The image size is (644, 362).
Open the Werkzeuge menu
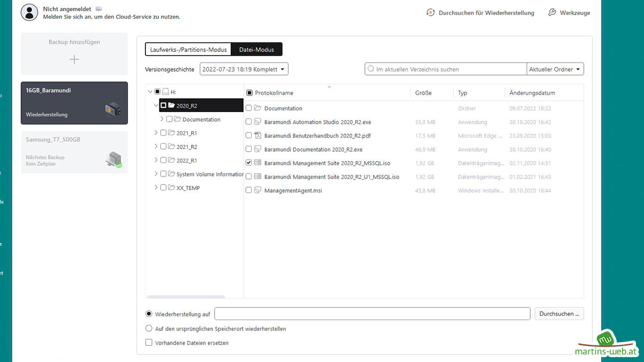(569, 12)
